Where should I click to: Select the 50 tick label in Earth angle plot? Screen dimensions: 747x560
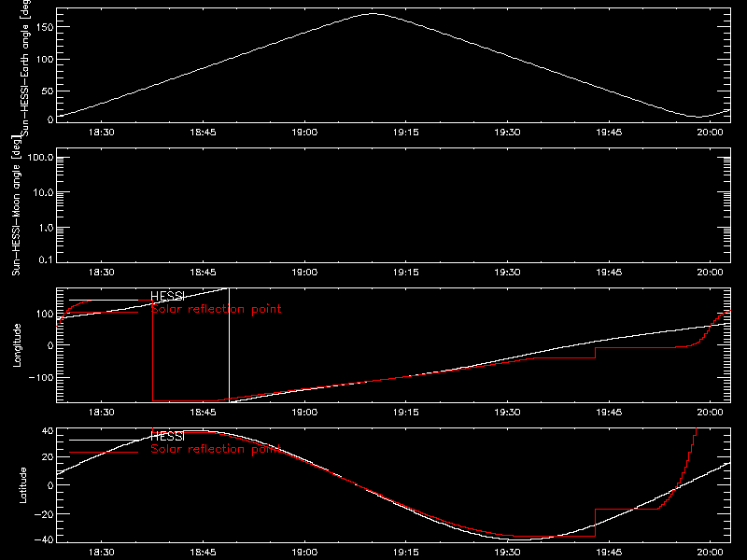point(48,91)
